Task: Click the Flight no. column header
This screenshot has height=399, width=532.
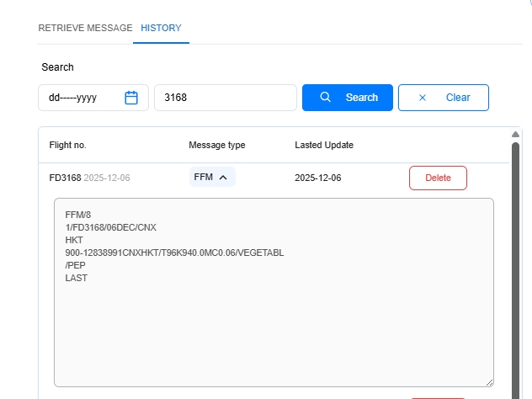Action: click(68, 145)
